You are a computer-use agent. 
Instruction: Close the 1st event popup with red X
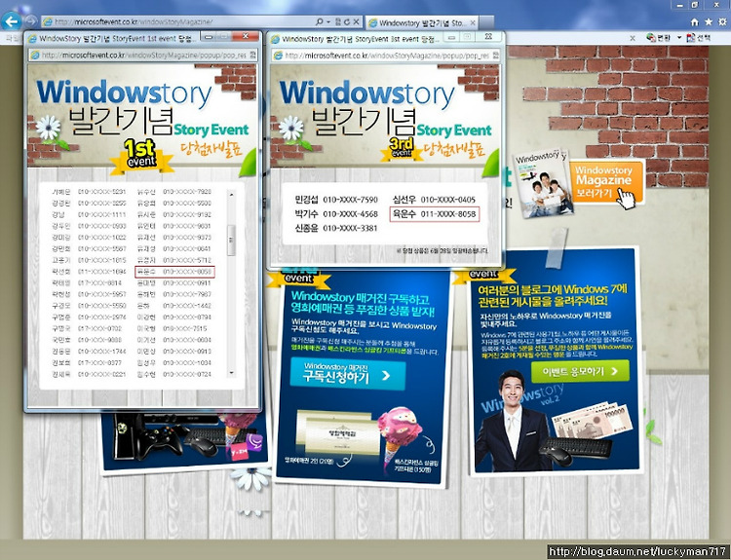coord(245,36)
